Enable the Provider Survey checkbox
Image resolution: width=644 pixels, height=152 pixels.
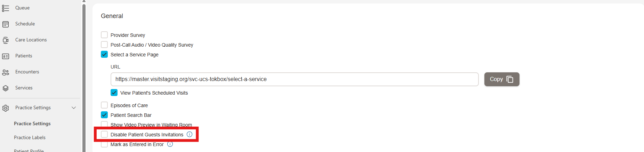click(104, 35)
